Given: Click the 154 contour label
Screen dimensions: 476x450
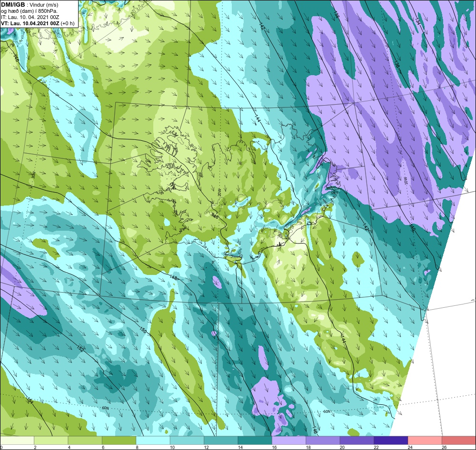Looking at the screenshot, I should pos(30,400).
